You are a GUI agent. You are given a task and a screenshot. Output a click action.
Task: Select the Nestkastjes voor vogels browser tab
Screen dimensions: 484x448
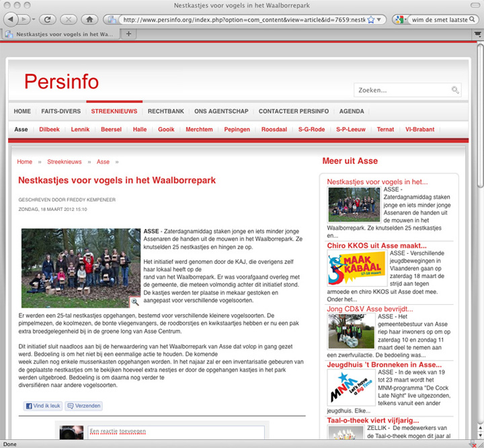pyautogui.click(x=61, y=34)
